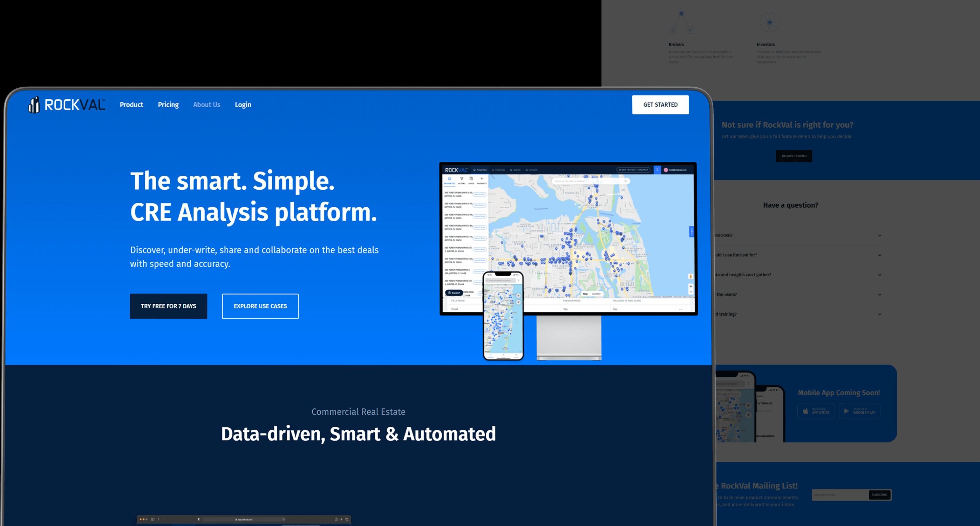Click the GET STARTED button
The height and width of the screenshot is (526, 980).
660,104
